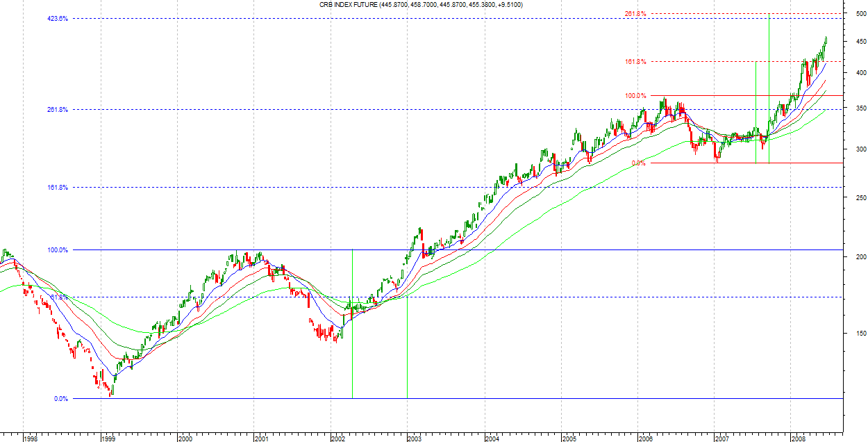
Task: Click the blue 0.0% Fibonacci label
Action: [60, 398]
